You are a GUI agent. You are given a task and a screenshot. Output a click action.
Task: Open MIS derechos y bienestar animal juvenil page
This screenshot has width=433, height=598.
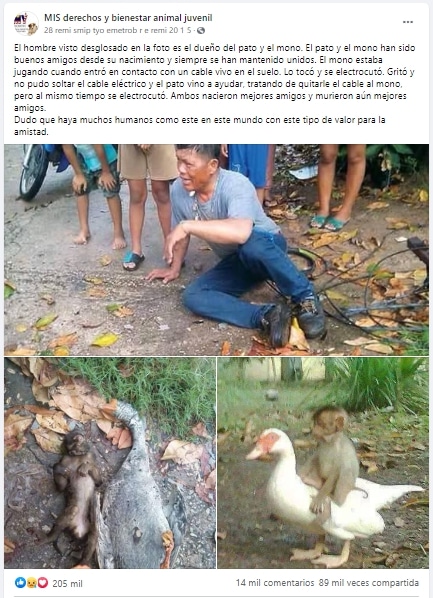point(128,18)
